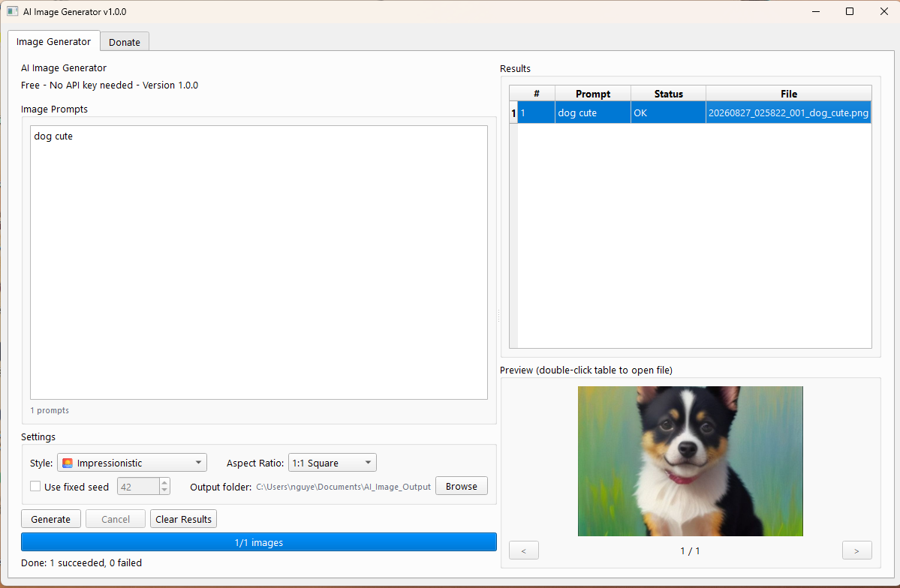Viewport: 900px width, 588px height.
Task: Go to next preview with > button
Action: tap(857, 550)
